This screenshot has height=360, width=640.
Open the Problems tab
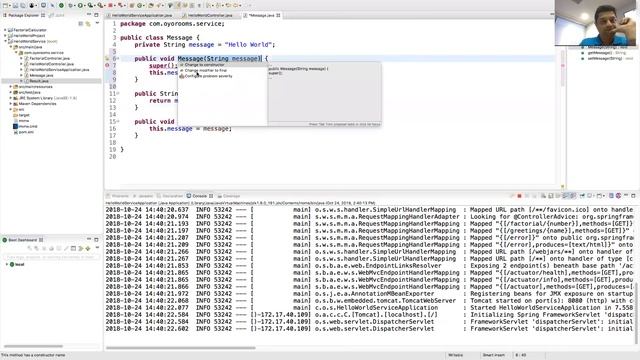point(118,196)
